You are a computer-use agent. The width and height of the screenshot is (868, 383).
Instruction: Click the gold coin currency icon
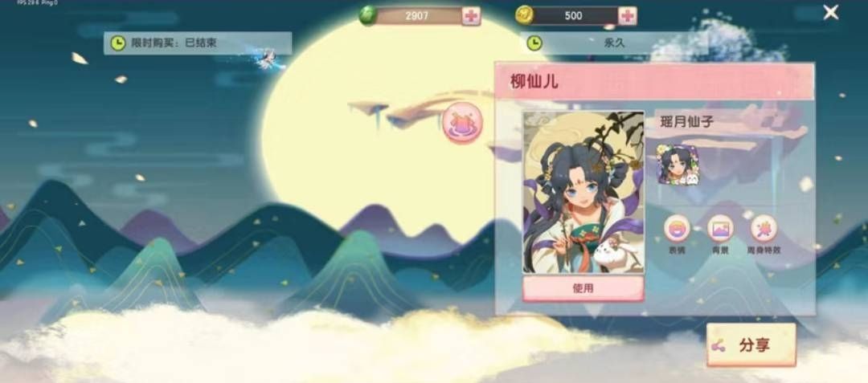coord(524,15)
